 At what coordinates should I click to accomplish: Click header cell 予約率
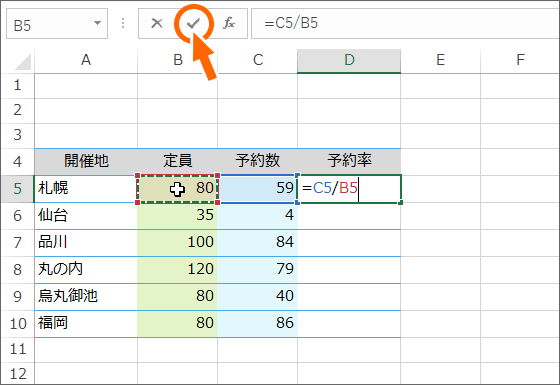tap(349, 161)
